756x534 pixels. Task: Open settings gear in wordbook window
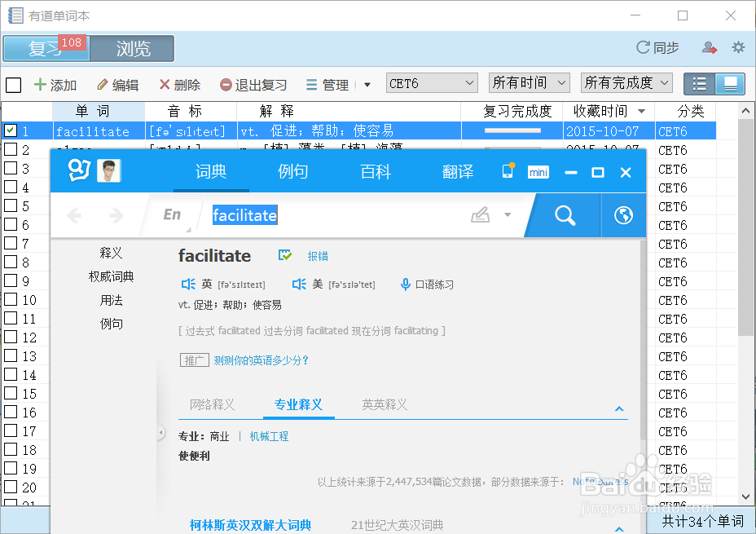[x=738, y=47]
